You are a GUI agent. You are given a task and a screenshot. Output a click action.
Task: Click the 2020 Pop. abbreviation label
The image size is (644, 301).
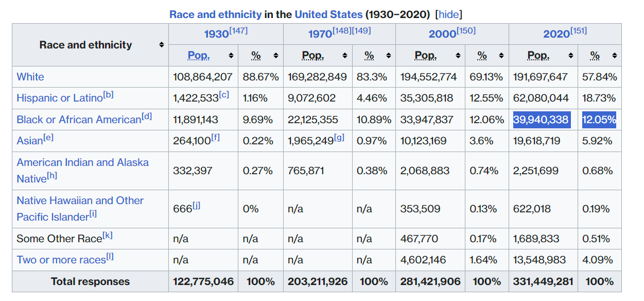click(x=538, y=55)
